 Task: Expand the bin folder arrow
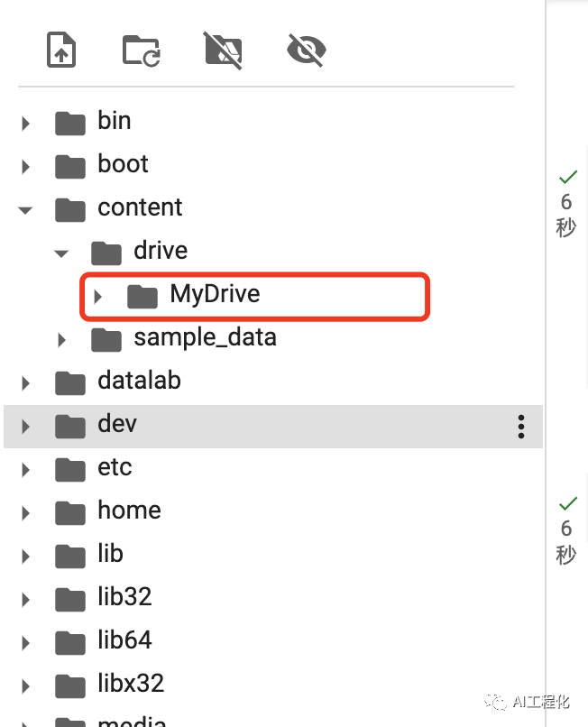[x=25, y=124]
